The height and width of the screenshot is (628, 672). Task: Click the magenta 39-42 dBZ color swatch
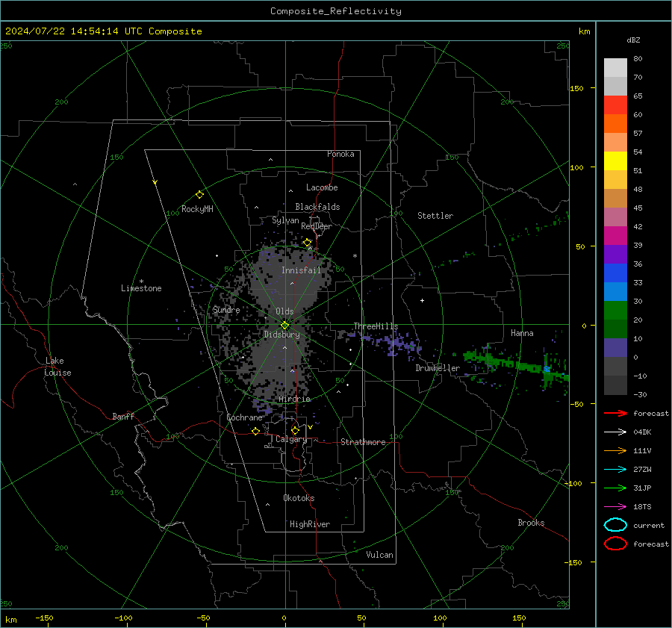coord(615,235)
